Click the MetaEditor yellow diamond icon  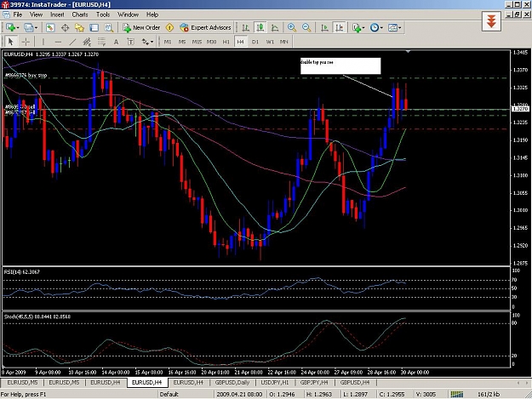coord(169,27)
